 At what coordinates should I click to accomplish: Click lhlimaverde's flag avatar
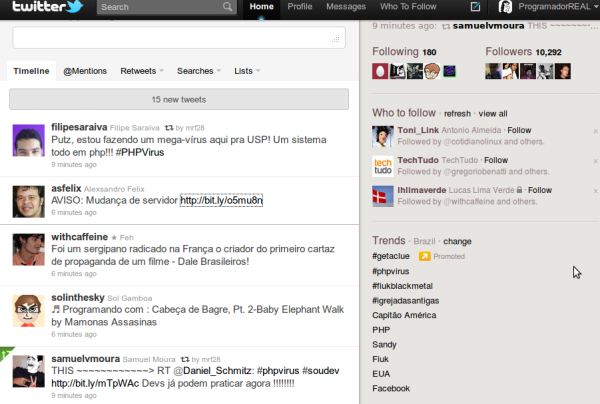tap(383, 196)
